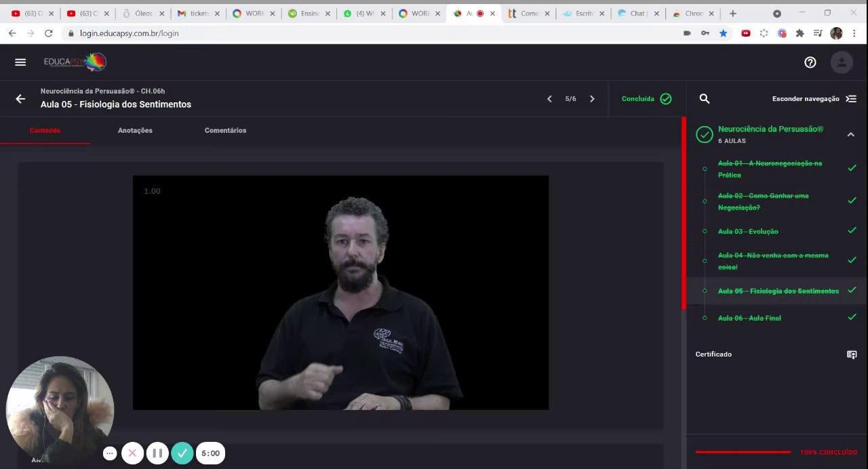The height and width of the screenshot is (469, 868).
Task: Close the Escrito browser tab
Action: [603, 14]
